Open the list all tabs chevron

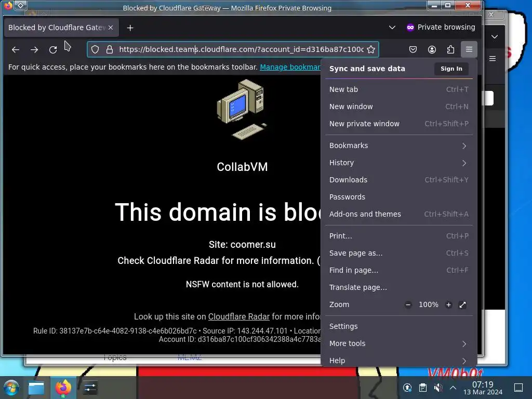392,28
